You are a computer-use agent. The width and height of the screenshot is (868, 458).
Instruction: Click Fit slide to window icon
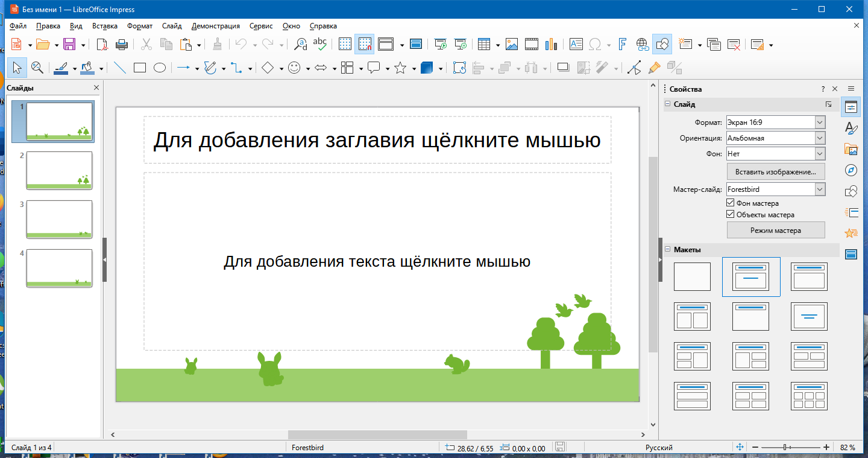(740, 447)
